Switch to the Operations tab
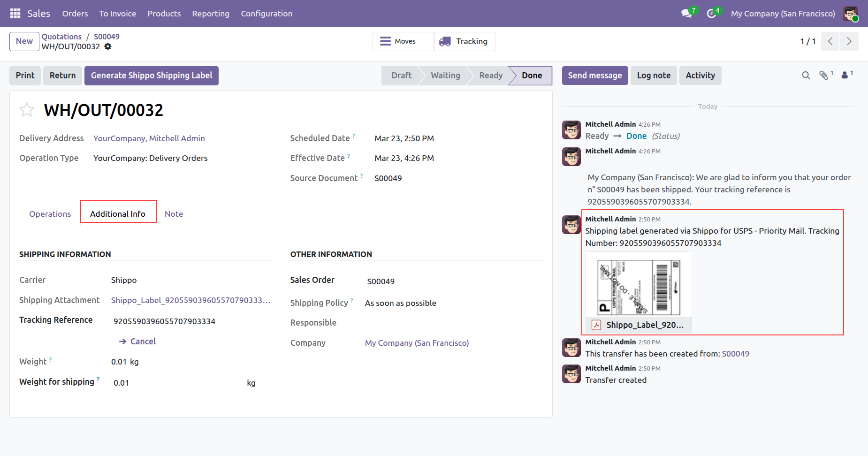The width and height of the screenshot is (868, 456). 50,214
